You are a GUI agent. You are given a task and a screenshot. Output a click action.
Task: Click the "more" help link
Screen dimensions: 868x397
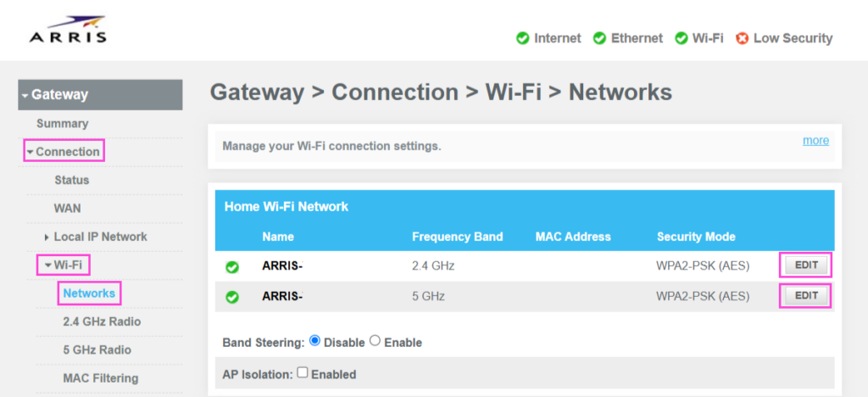click(815, 140)
